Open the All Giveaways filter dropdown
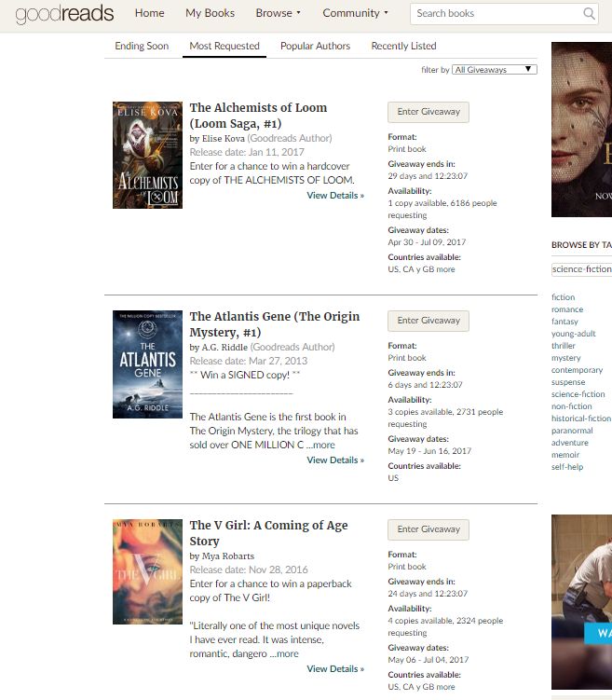Image resolution: width=612 pixels, height=700 pixels. click(495, 70)
